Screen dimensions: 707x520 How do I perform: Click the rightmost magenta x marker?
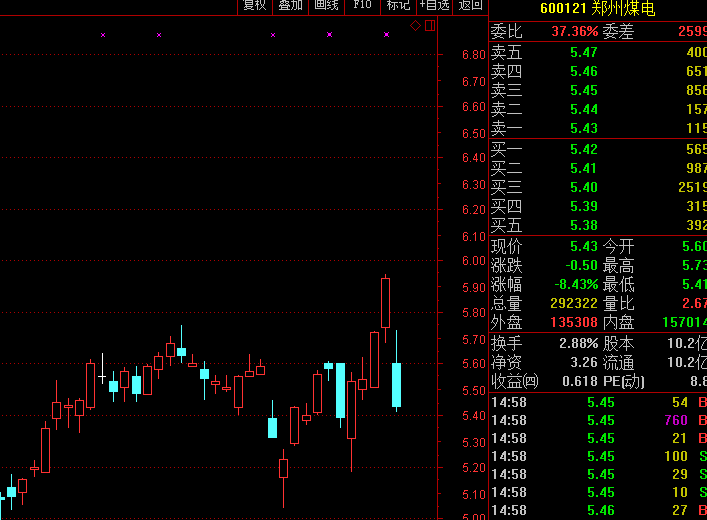[387, 35]
